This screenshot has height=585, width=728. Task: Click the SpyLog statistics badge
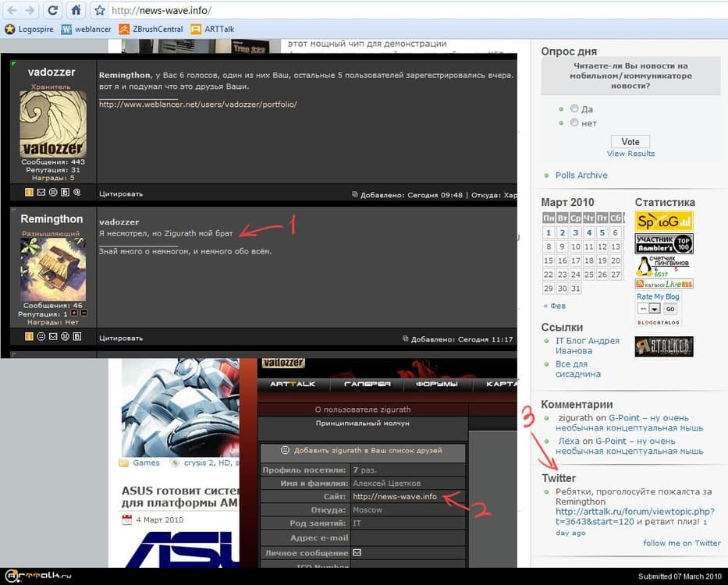pyautogui.click(x=663, y=221)
